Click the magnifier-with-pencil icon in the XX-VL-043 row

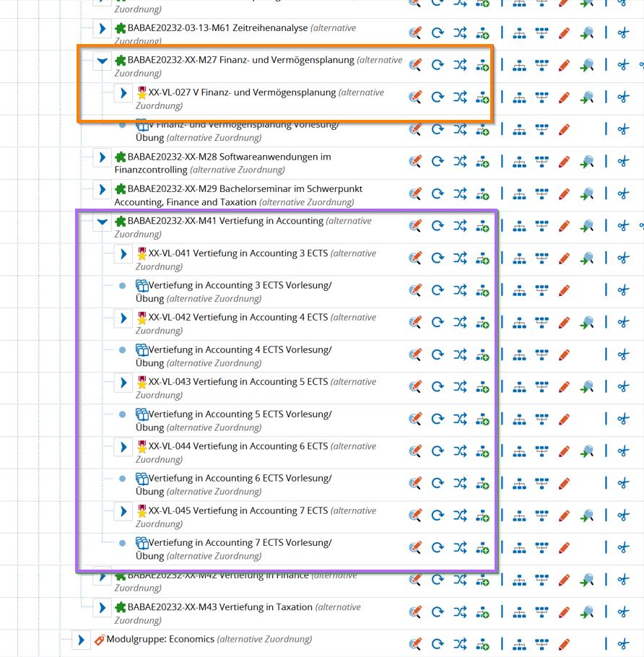coord(415,387)
